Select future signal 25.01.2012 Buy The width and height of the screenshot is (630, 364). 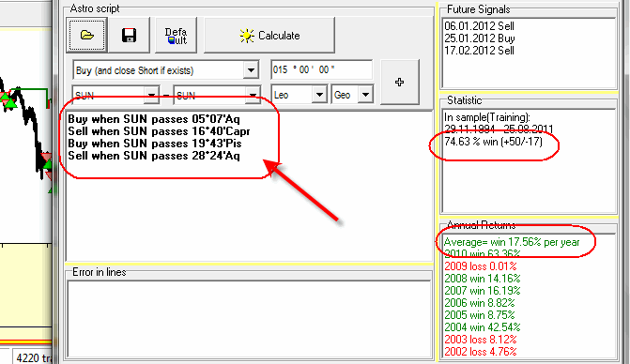tap(480, 38)
